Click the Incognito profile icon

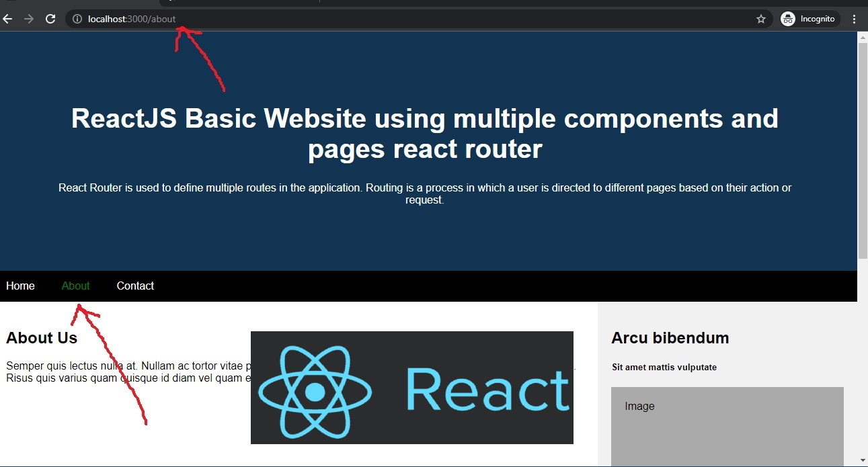tap(787, 19)
